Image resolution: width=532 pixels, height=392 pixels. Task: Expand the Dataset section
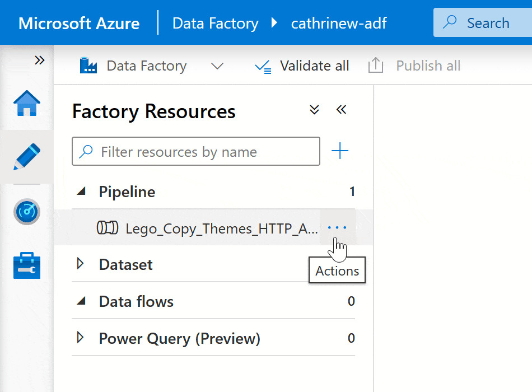point(81,264)
